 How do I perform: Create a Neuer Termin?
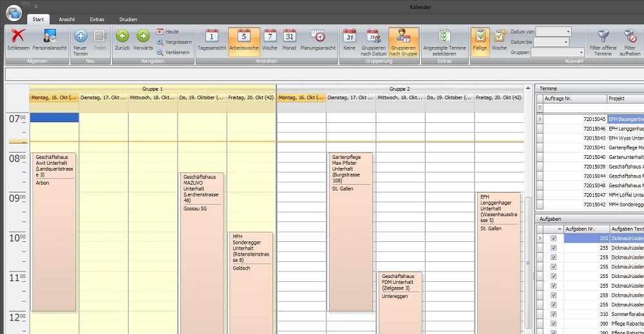[80, 42]
